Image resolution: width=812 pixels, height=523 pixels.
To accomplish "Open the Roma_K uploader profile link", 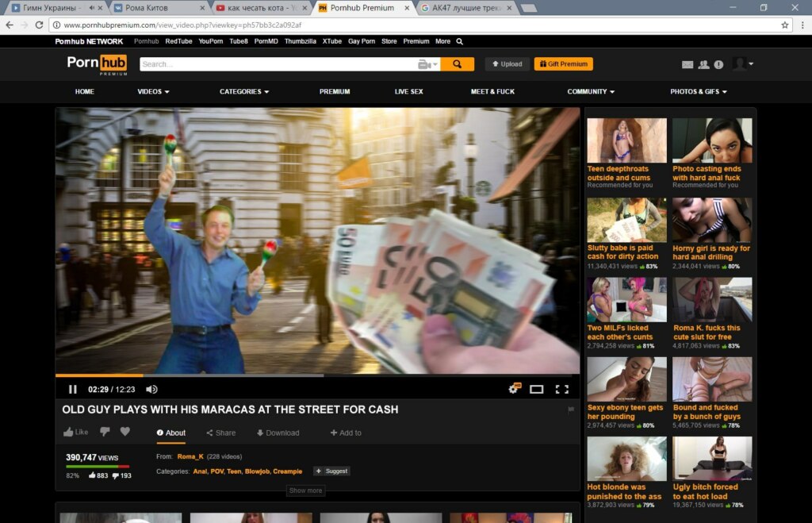I will [190, 456].
